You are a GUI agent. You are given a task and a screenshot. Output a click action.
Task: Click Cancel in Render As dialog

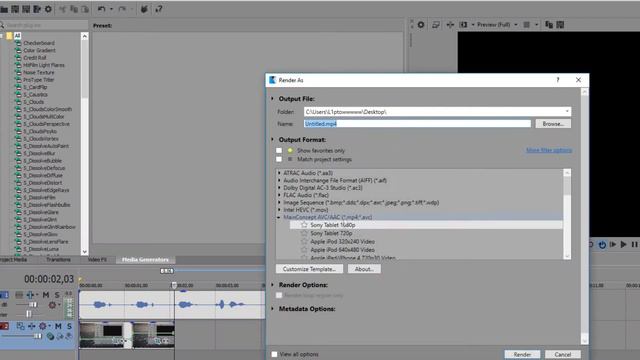pyautogui.click(x=562, y=354)
